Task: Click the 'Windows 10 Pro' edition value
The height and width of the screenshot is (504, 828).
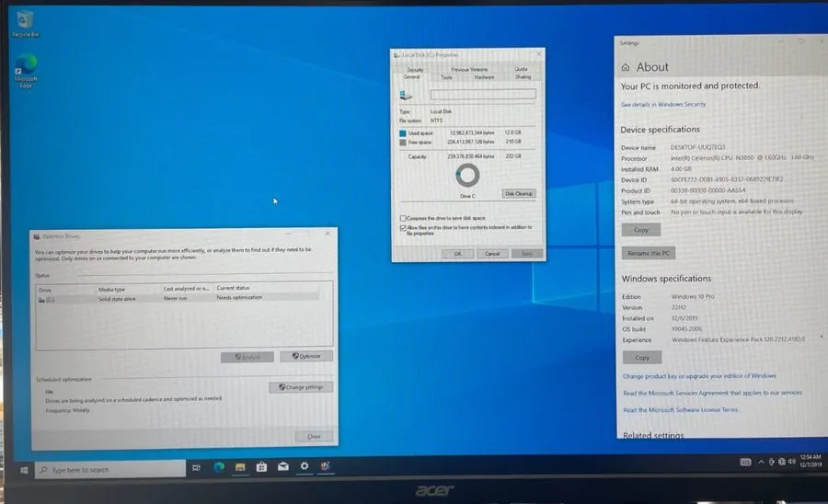Action: click(692, 296)
